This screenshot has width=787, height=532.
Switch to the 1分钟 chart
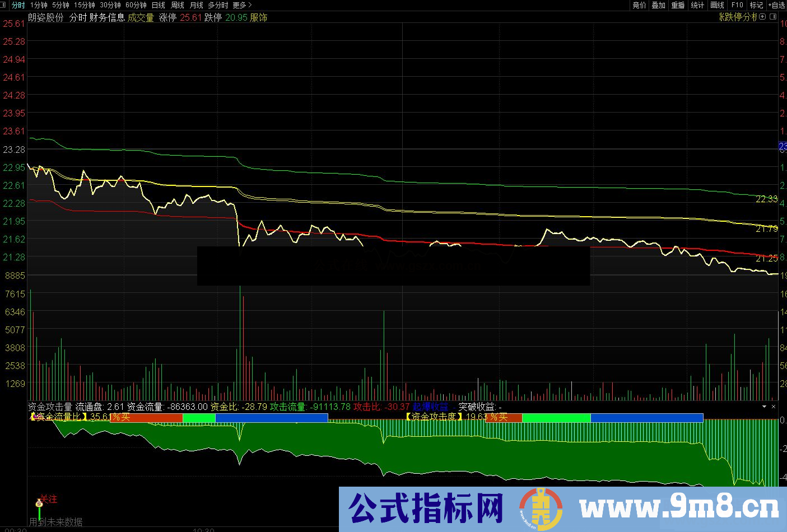(x=39, y=5)
